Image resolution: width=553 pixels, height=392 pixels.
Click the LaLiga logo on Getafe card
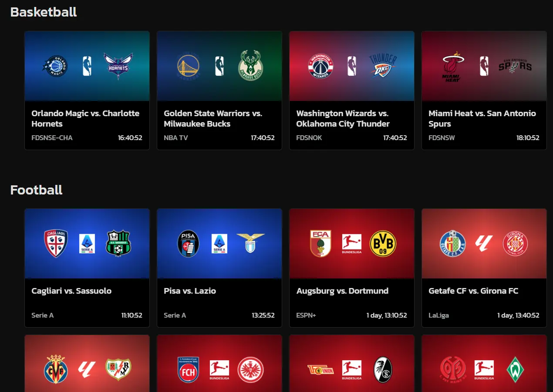[484, 243]
